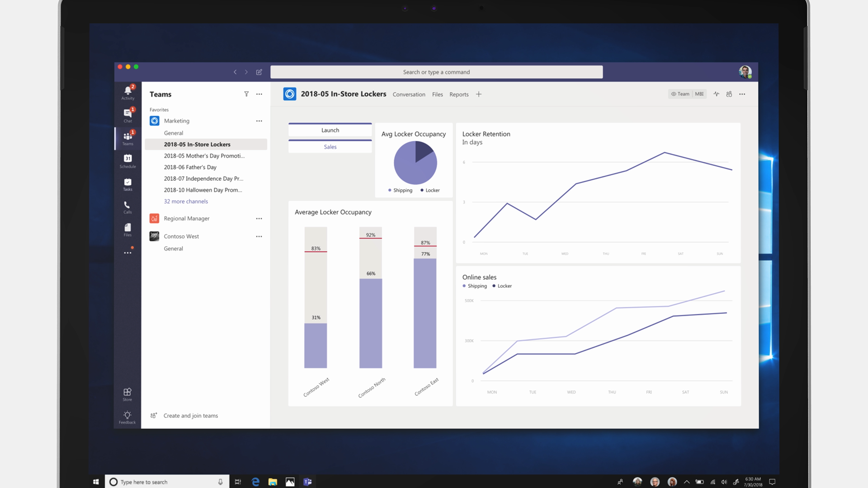The height and width of the screenshot is (488, 868).
Task: Click the Regional Manager team icon
Action: [155, 218]
